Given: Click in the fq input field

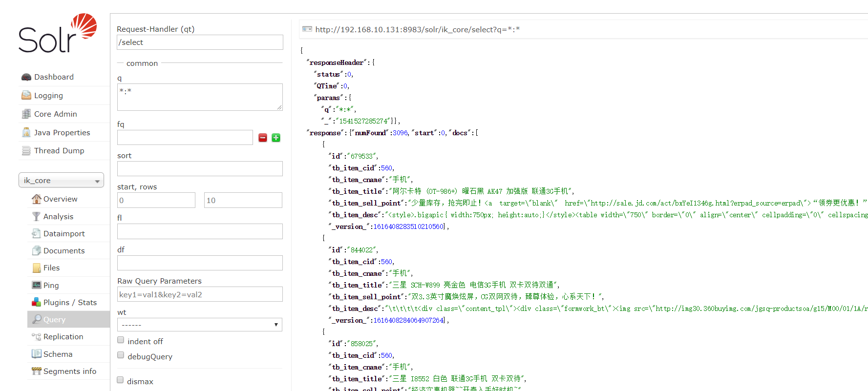Looking at the screenshot, I should coord(185,137).
